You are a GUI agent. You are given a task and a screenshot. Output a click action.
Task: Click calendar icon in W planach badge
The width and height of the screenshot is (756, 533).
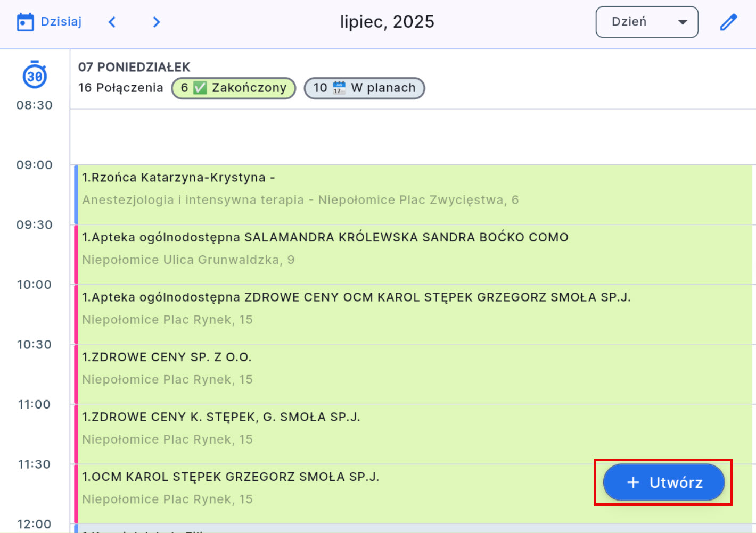(339, 88)
